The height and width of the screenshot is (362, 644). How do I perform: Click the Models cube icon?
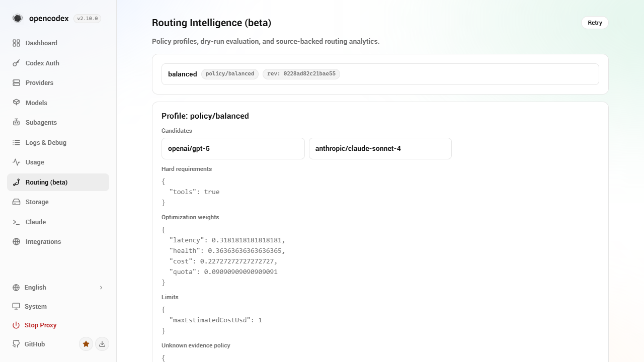click(x=17, y=103)
